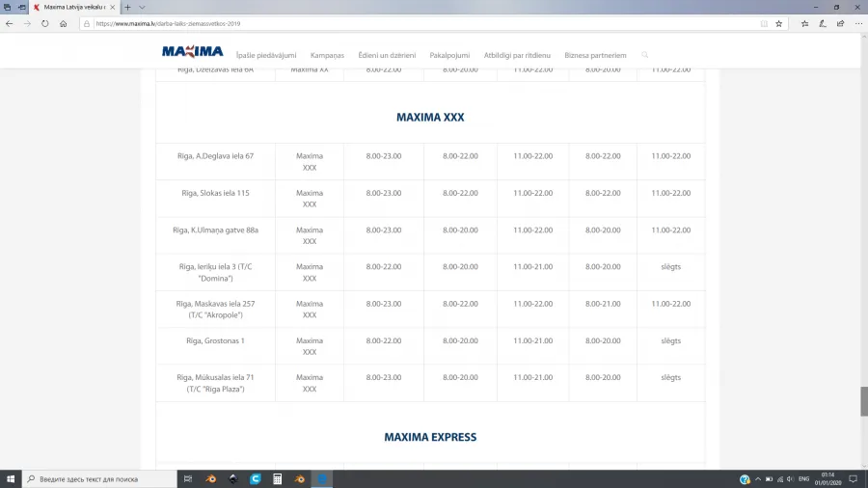868x488 pixels.
Task: Open first Blender icon on taskbar
Action: coord(211,479)
